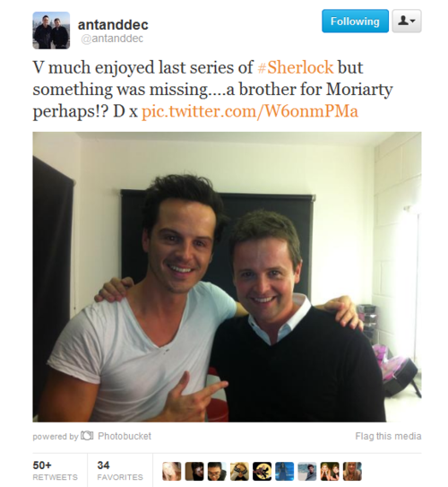This screenshot has height=487, width=448.
Task: Open the user actions dropdown menu
Action: pyautogui.click(x=407, y=22)
